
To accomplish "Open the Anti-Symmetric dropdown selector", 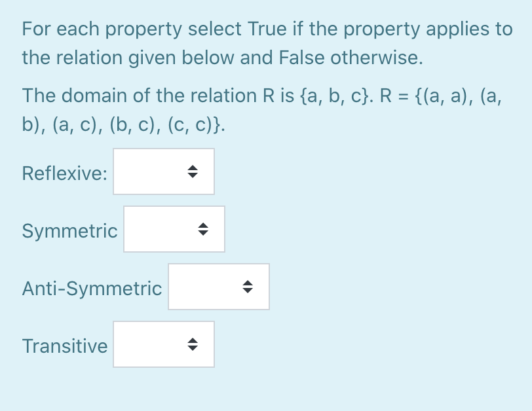I will click(x=218, y=287).
